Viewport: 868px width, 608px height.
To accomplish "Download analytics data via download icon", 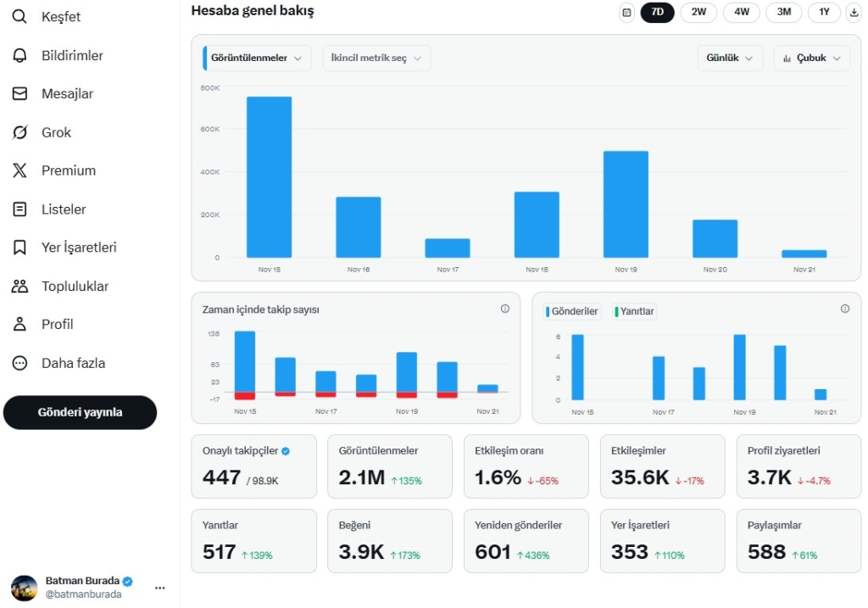I will tap(854, 13).
